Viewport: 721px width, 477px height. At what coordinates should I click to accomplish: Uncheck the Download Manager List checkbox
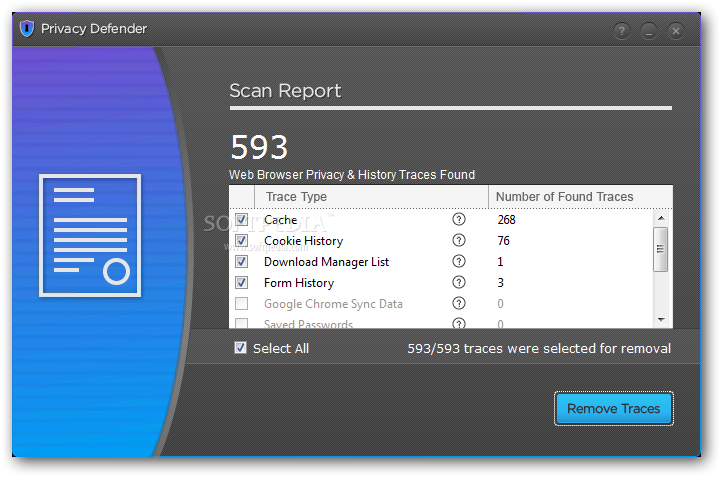click(241, 261)
